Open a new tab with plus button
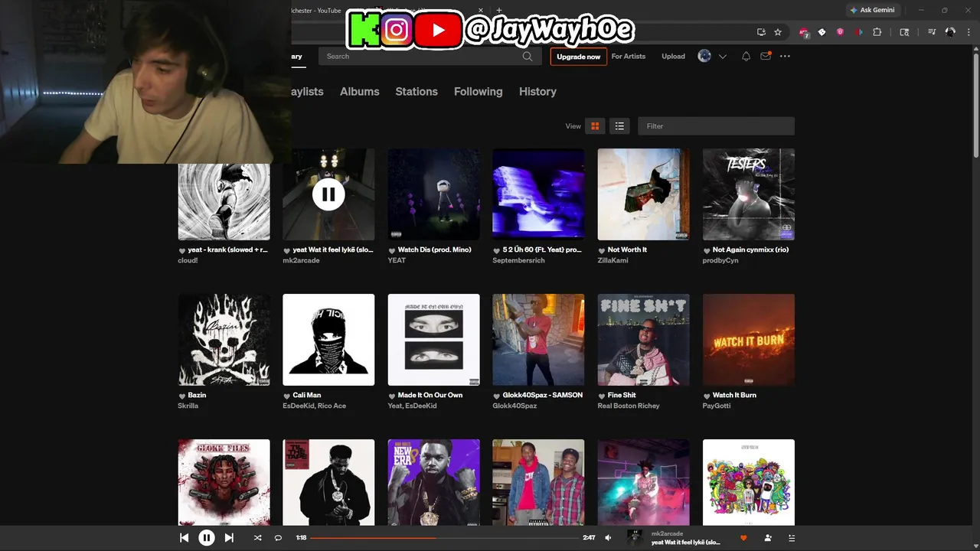980x551 pixels. click(x=499, y=10)
